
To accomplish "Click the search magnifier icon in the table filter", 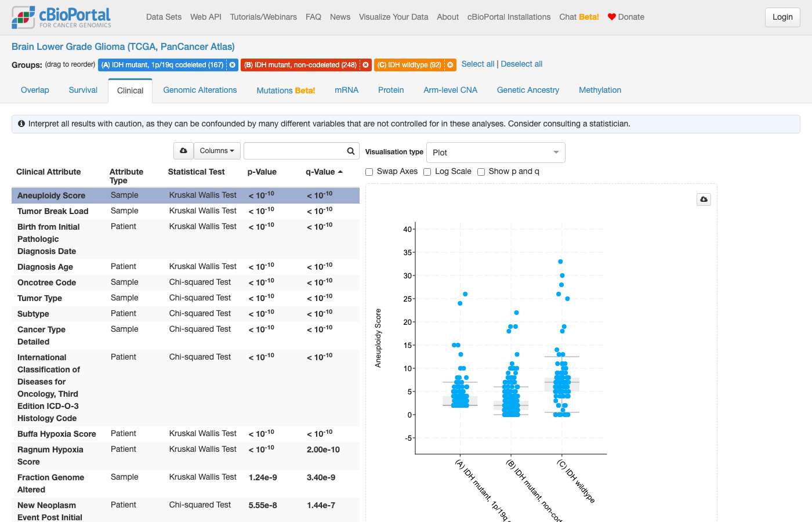I will [351, 151].
